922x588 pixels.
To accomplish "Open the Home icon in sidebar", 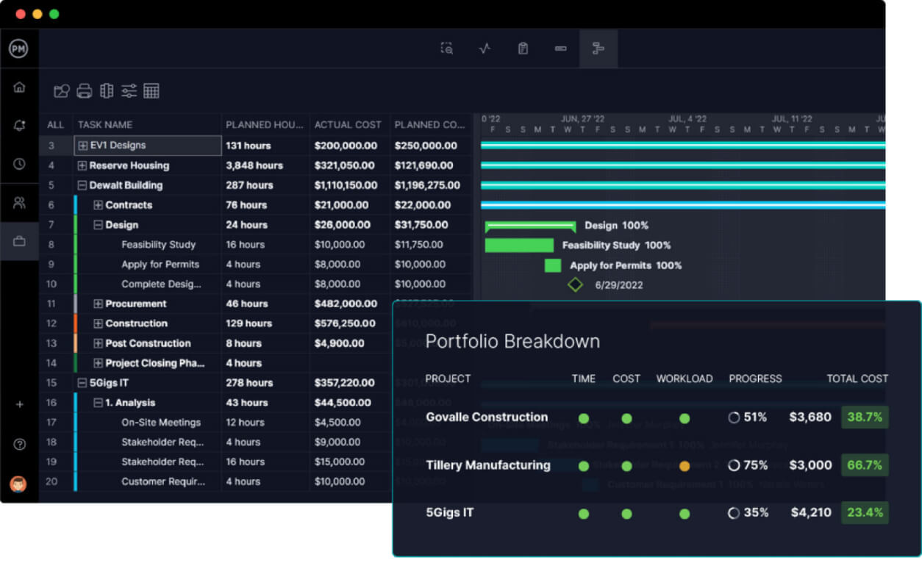I will pyautogui.click(x=19, y=87).
